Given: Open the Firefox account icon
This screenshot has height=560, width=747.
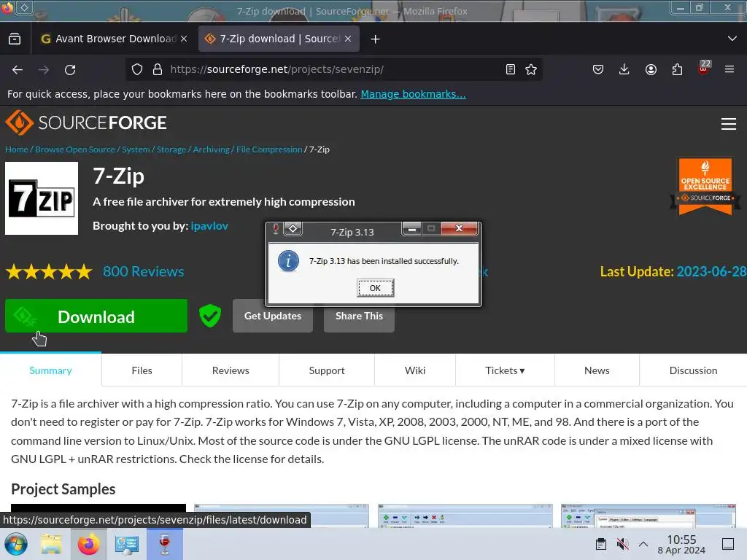Looking at the screenshot, I should pos(651,69).
